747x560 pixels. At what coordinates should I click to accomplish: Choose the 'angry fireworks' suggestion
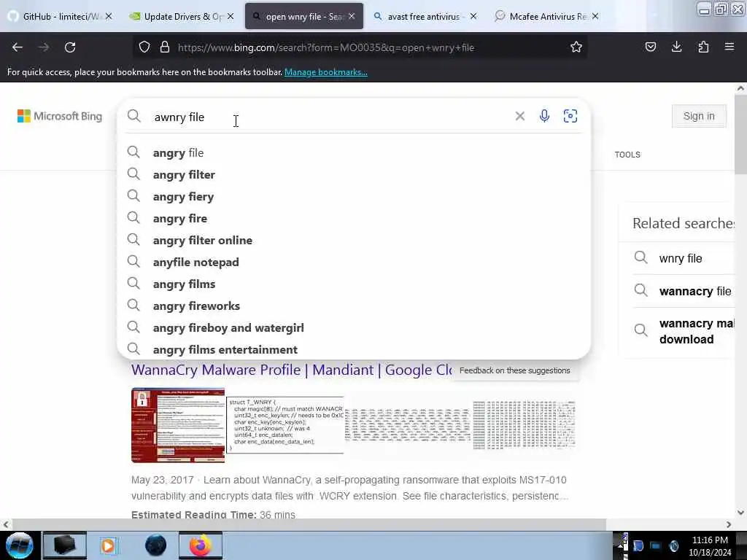(x=354, y=306)
